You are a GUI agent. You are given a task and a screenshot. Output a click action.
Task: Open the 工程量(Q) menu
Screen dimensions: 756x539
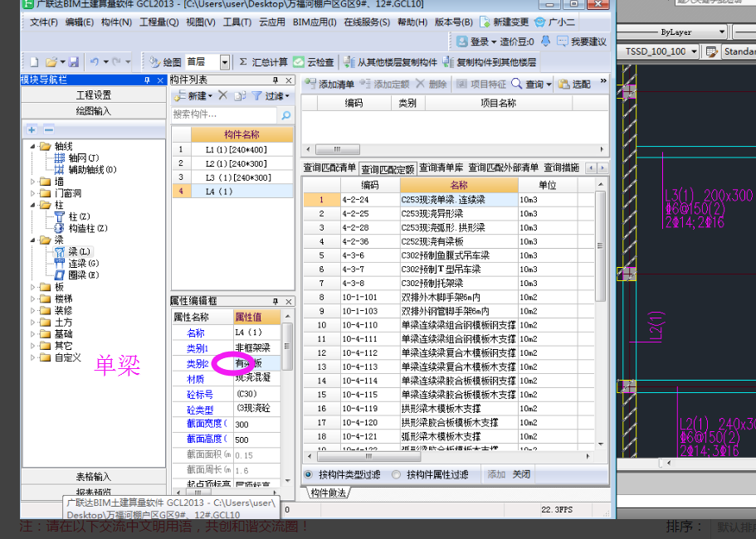coord(159,22)
